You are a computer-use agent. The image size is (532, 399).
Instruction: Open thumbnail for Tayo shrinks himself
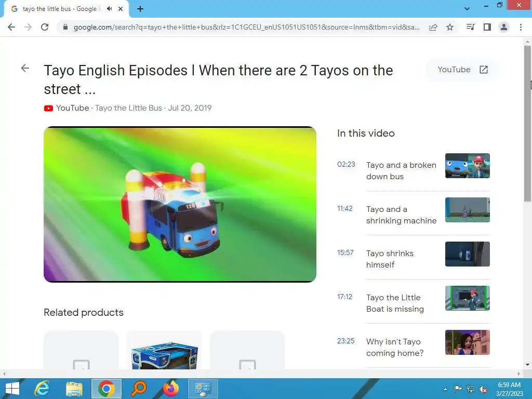[x=467, y=254]
